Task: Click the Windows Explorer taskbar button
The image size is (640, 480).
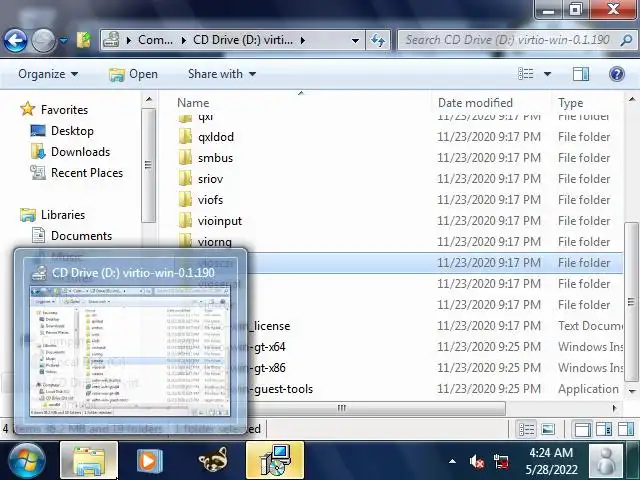Action: (x=89, y=460)
